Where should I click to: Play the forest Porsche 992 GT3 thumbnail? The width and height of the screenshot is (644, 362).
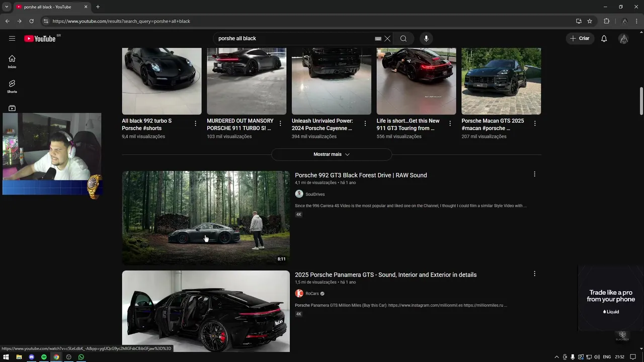click(x=206, y=218)
